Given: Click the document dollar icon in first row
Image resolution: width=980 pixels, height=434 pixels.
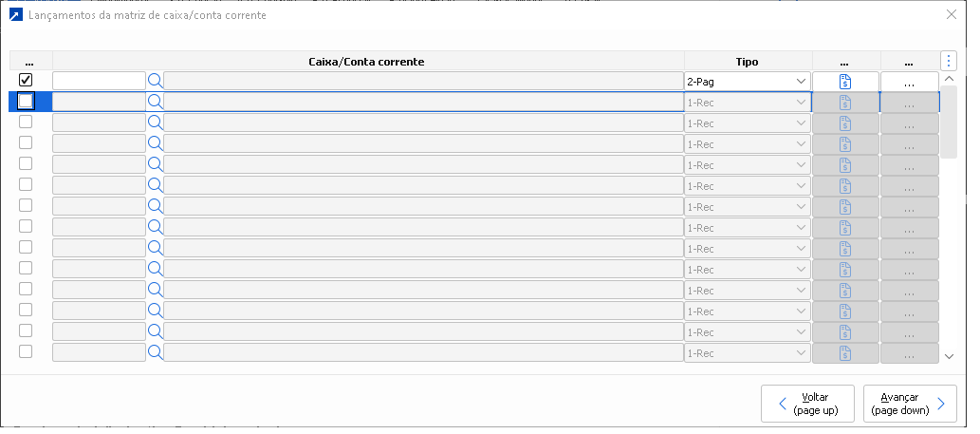Looking at the screenshot, I should (x=845, y=82).
